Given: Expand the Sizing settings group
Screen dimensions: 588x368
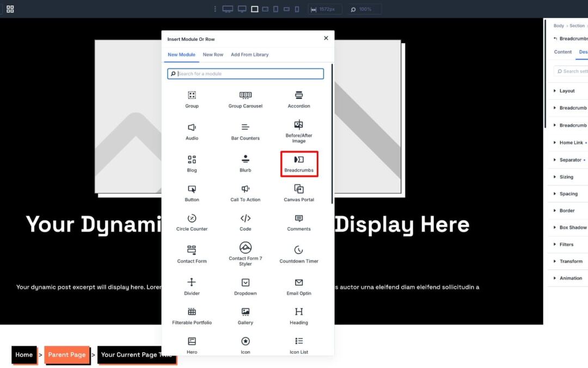Looking at the screenshot, I should tap(566, 177).
